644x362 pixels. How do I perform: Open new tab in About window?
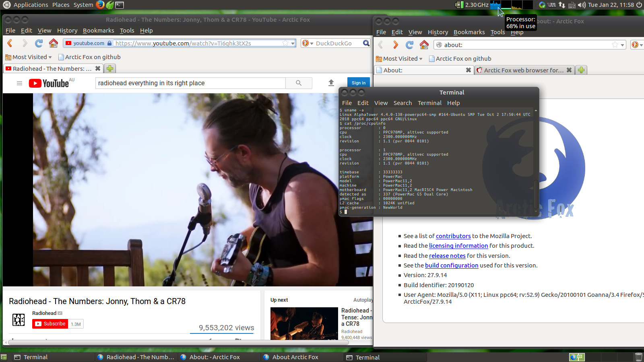coord(581,70)
